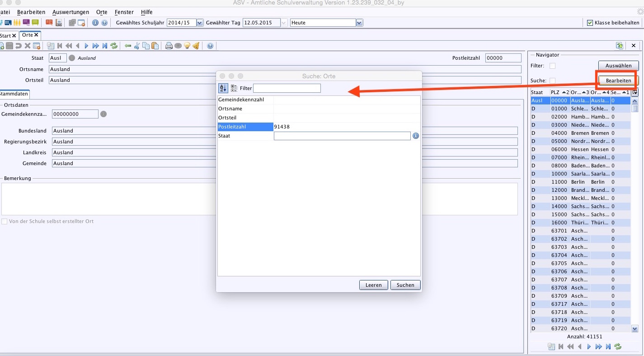
Task: Click the Staat input in search dialog
Action: tap(342, 136)
